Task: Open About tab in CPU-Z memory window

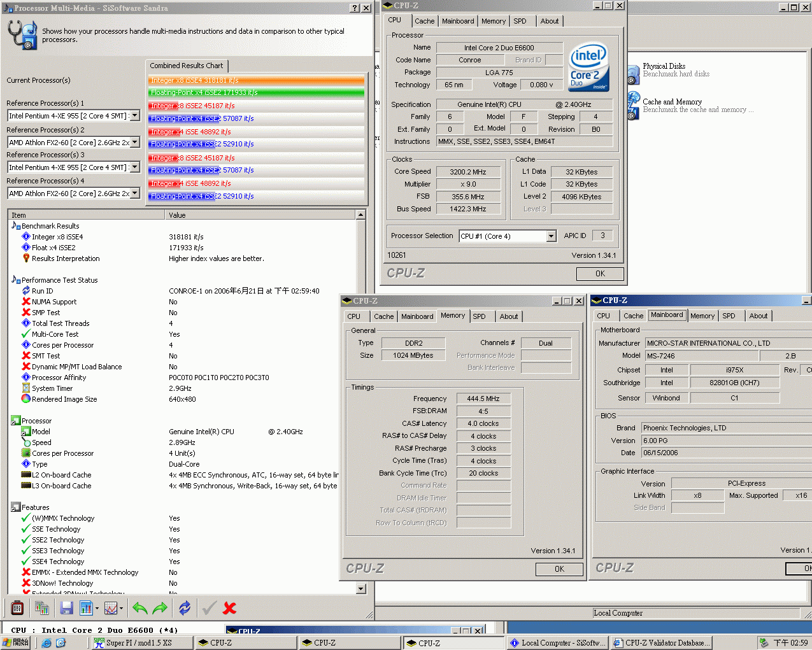Action: [x=509, y=316]
